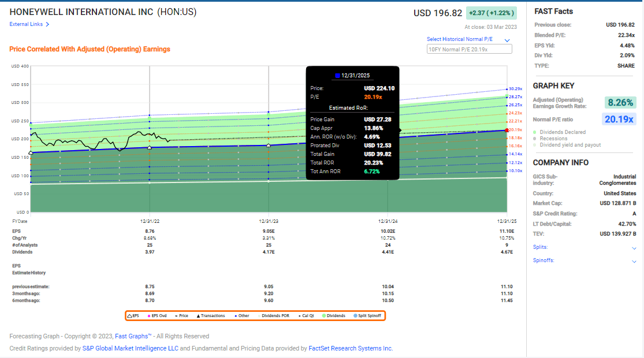Select the 12/31/22 fiscal year label

click(150, 221)
